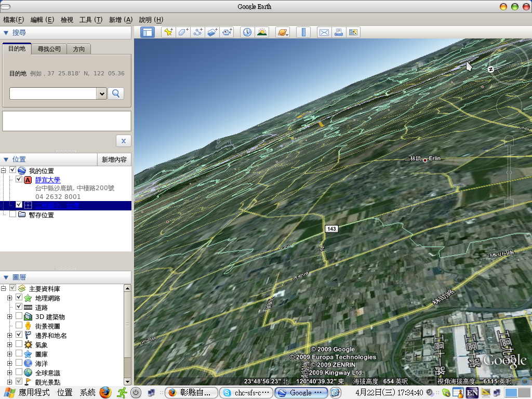Viewport: 532px width, 399px height.
Task: Toggle the sidebar panel button
Action: click(148, 32)
